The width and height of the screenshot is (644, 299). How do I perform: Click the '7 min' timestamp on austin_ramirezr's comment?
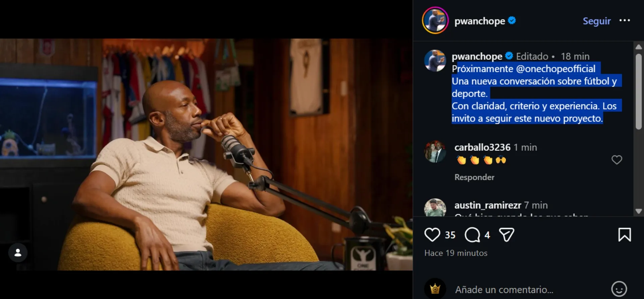click(x=536, y=205)
